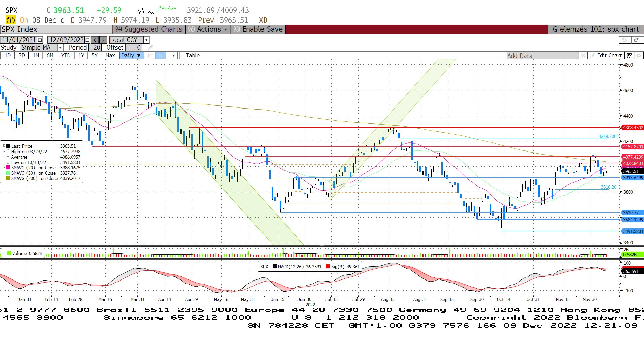
Task: Open the Simple MA study dropdown
Action: click(x=60, y=48)
